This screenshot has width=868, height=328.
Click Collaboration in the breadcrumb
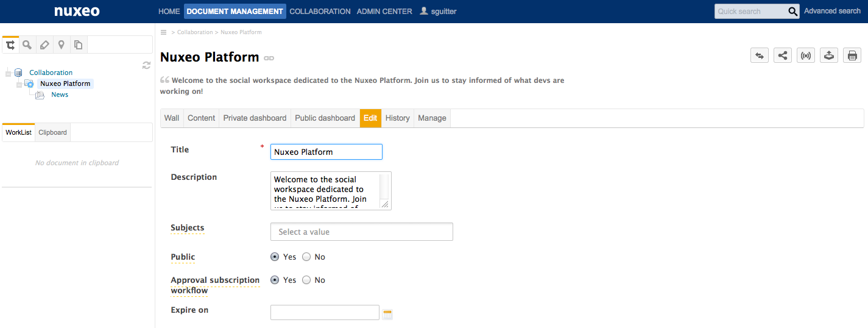point(195,32)
